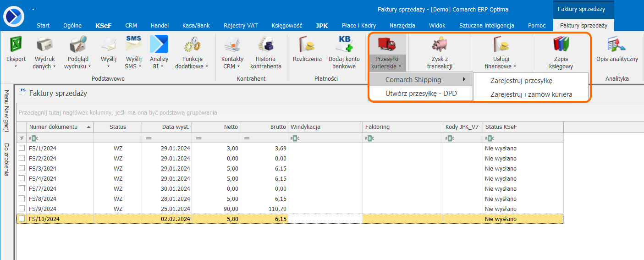Viewport: 644px width, 260px height.
Task: Open Comarch Shipping submenu
Action: coord(420,80)
